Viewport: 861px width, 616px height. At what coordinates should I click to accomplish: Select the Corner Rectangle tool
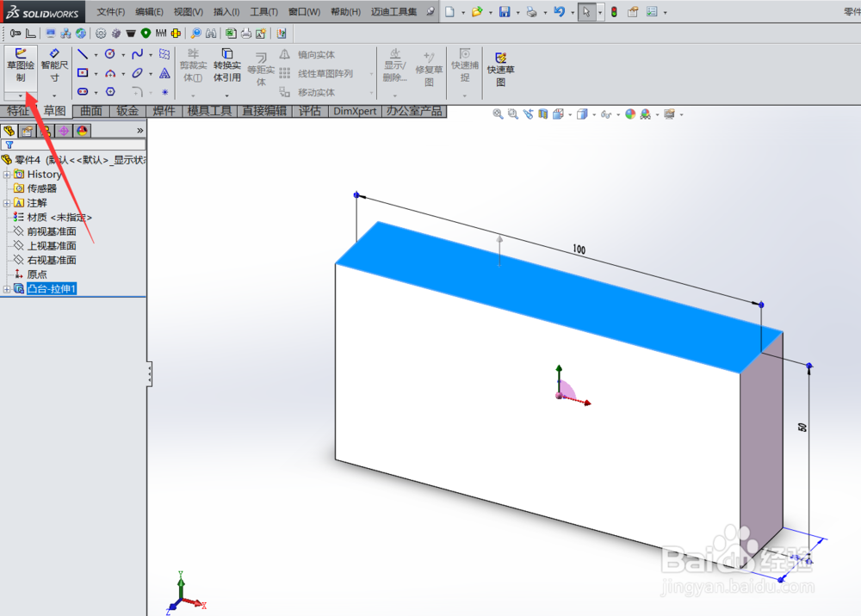tap(83, 73)
